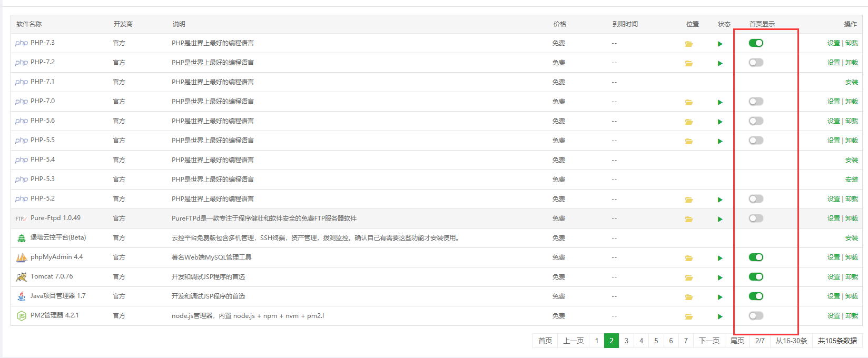Install 堡塔云控平台(Beta) via 安装 link
This screenshot has width=868, height=358.
tap(852, 238)
